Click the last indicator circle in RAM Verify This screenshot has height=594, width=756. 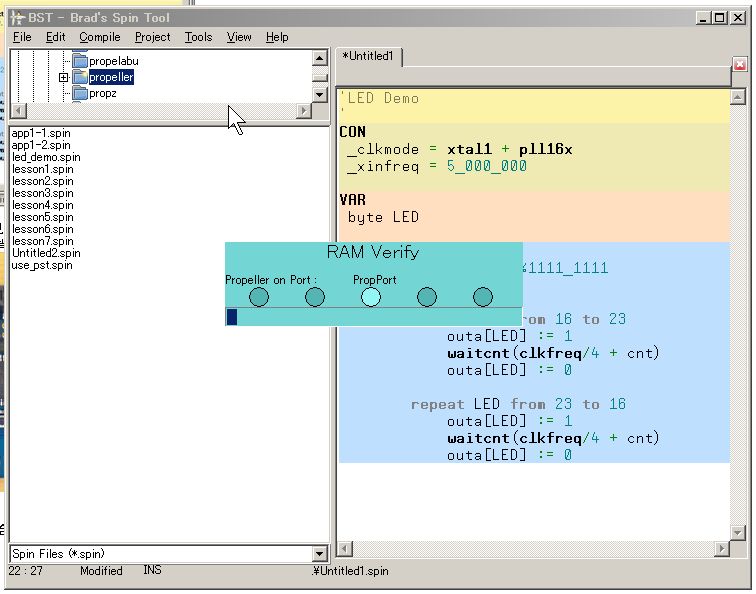[483, 297]
